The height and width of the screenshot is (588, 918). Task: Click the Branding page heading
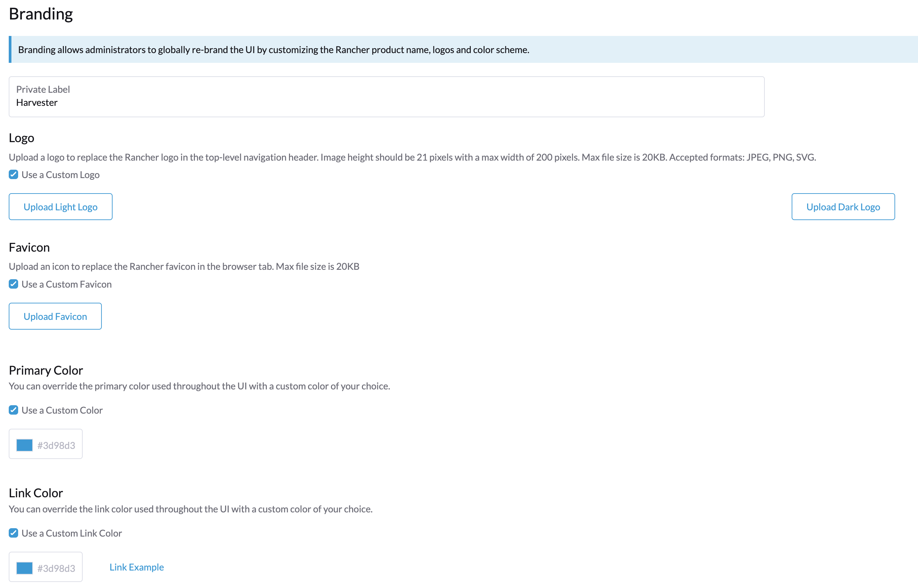pos(41,14)
